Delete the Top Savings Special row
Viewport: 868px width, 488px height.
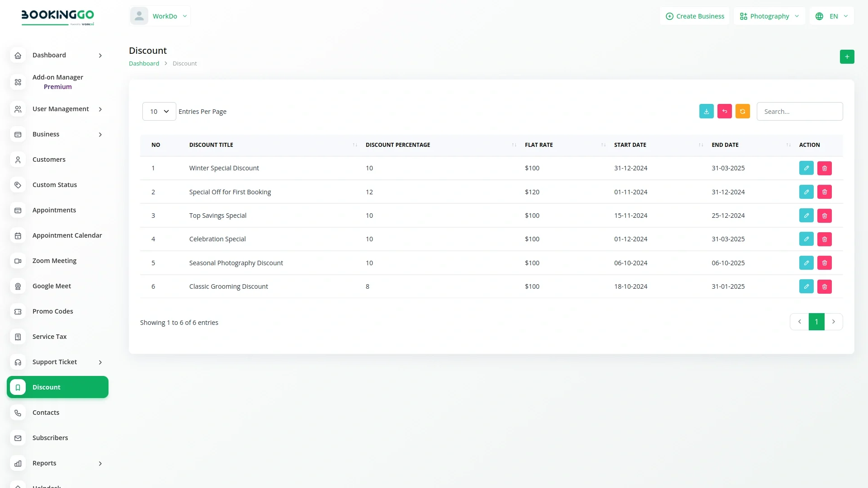point(824,216)
